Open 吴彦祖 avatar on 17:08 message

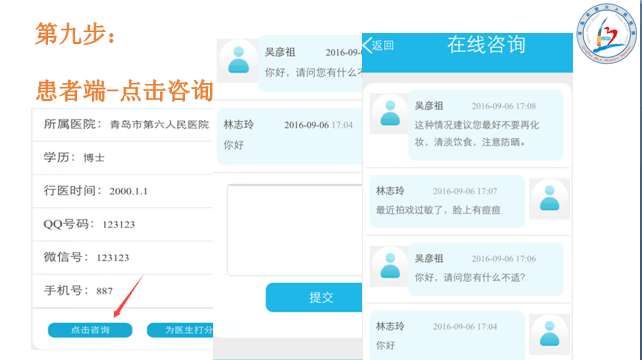tap(390, 113)
